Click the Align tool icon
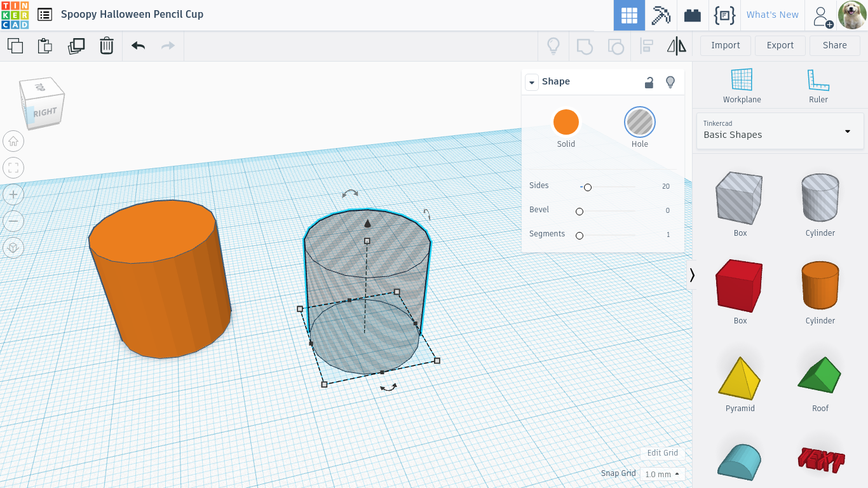Image resolution: width=868 pixels, height=488 pixels. point(646,46)
